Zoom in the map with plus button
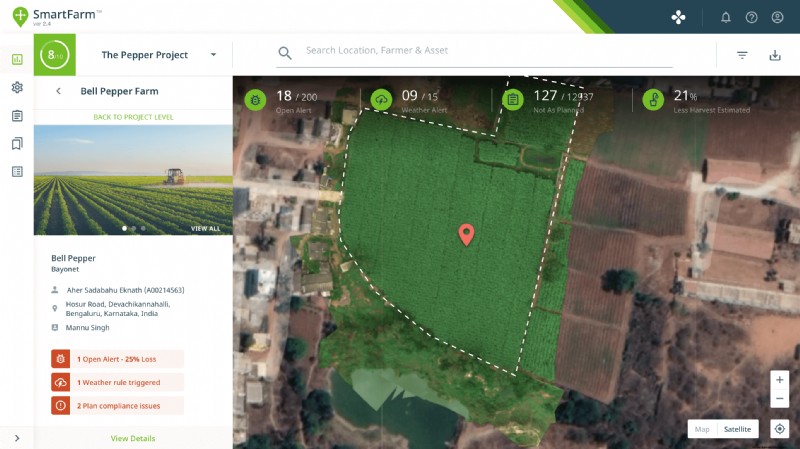Viewport: 800px width, 449px height. (x=780, y=380)
